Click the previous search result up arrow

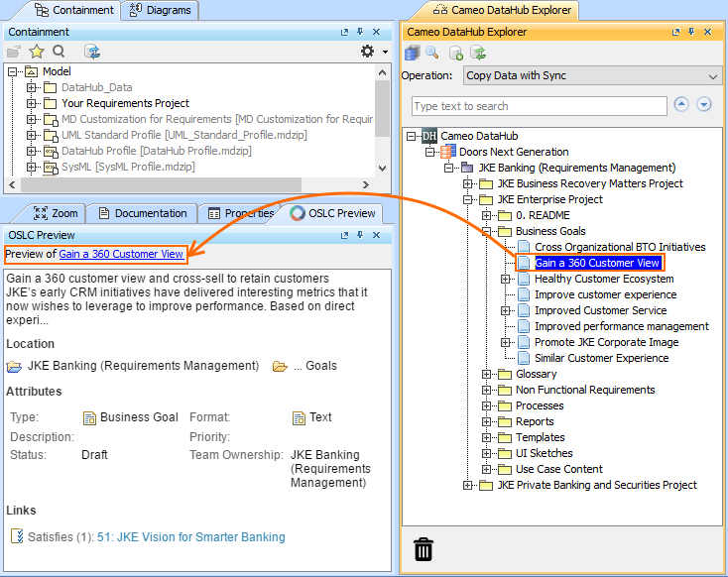coord(681,104)
